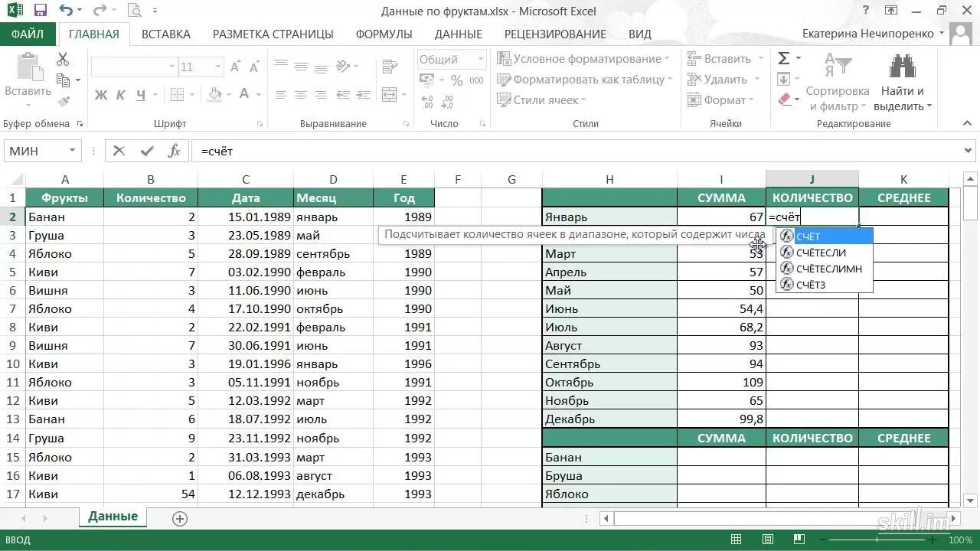
Task: Open the ФАЙЛ tab
Action: pos(28,34)
